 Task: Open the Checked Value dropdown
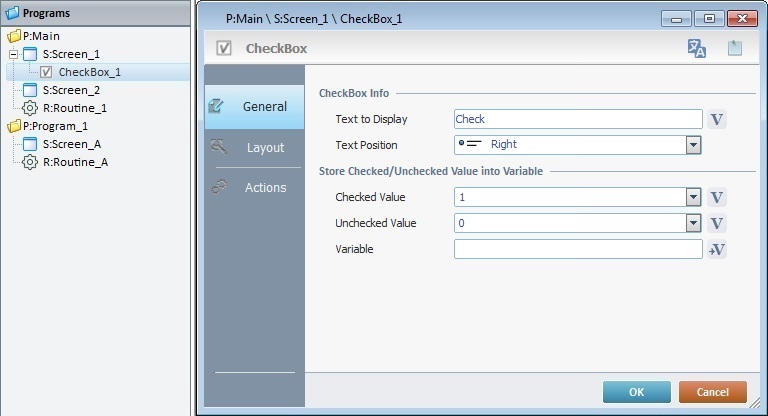pyautogui.click(x=692, y=197)
